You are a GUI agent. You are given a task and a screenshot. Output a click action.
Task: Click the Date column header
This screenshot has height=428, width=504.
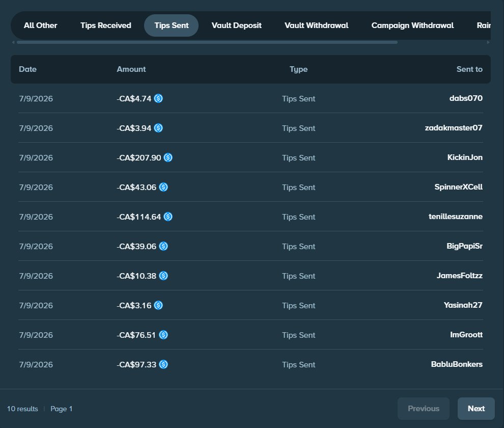(27, 69)
